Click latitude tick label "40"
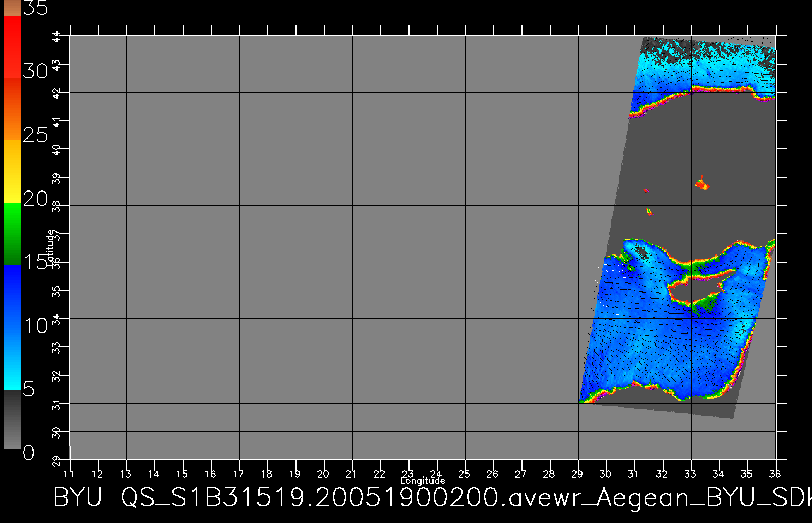Image resolution: width=812 pixels, height=523 pixels. (57, 150)
